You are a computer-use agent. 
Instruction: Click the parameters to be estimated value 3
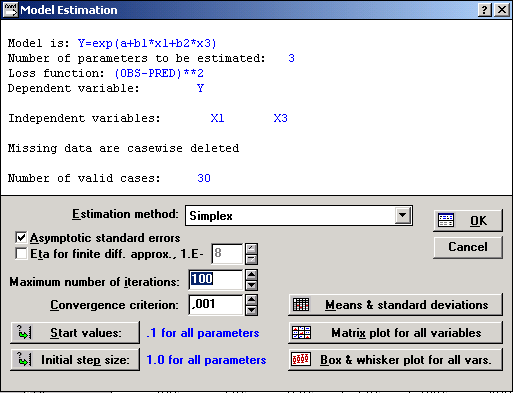pyautogui.click(x=291, y=58)
